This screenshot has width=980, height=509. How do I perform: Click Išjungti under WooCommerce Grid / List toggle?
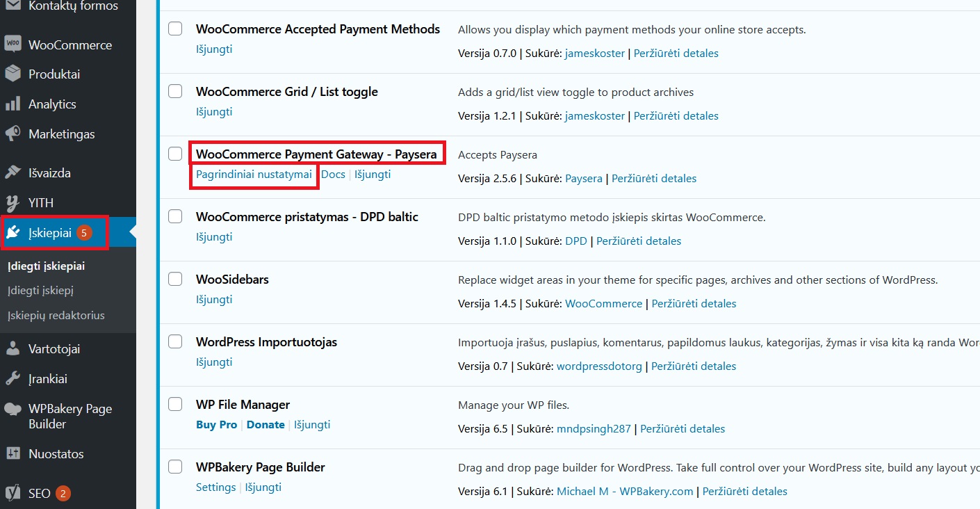[x=214, y=112]
